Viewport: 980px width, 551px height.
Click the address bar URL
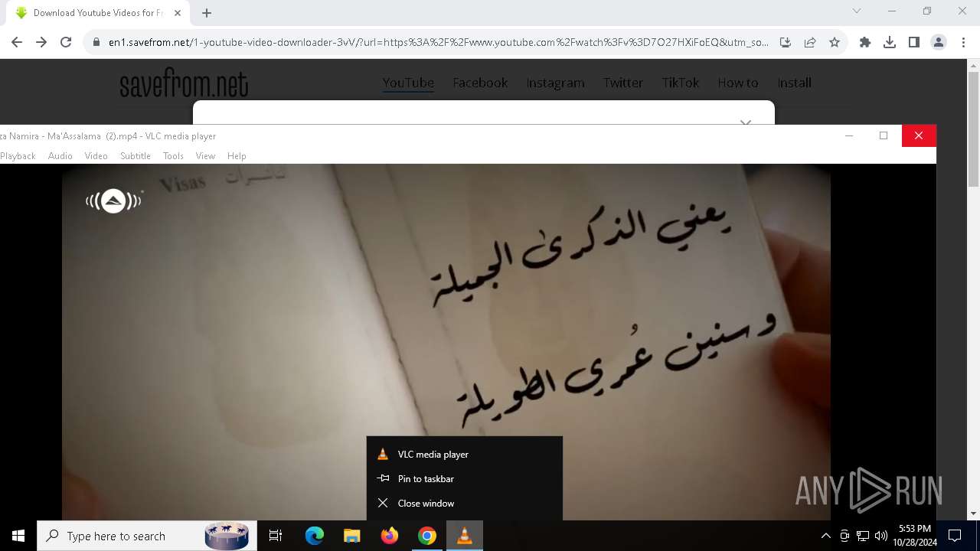coord(438,42)
